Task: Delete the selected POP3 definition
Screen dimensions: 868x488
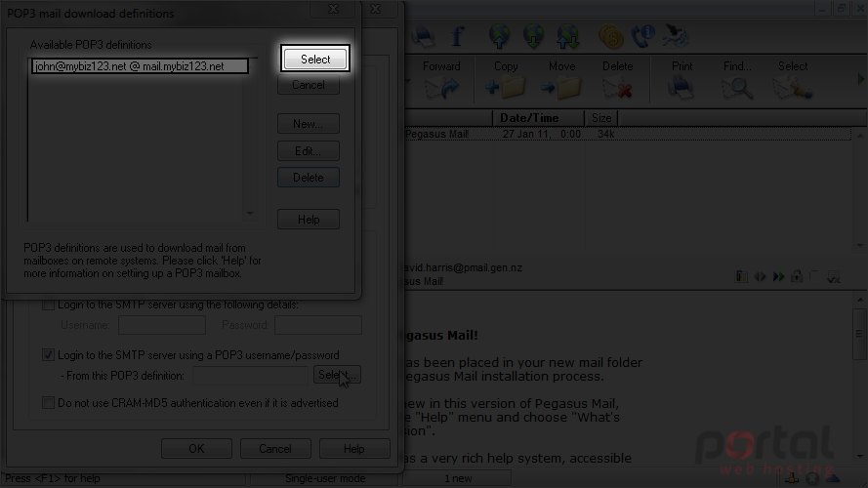Action: tap(309, 178)
